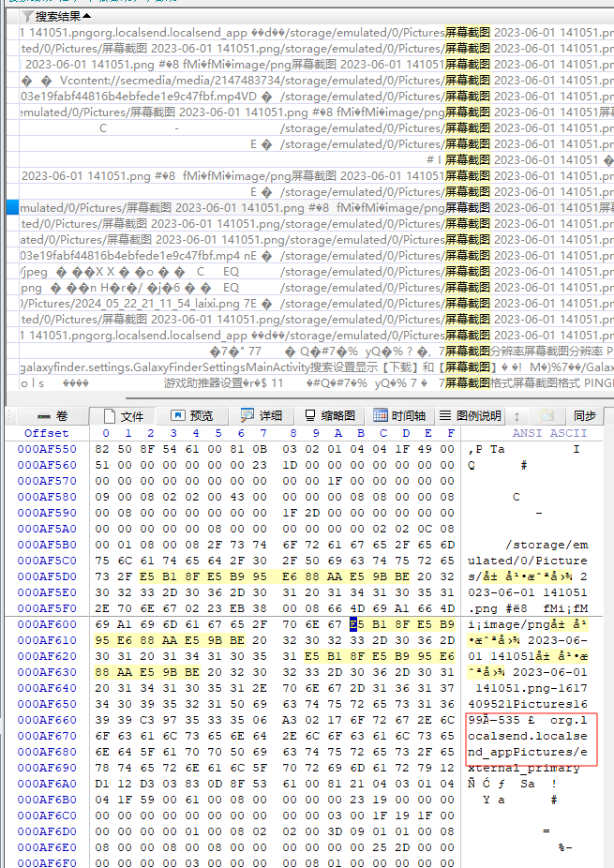614x868 pixels.
Task: Click offset 000AF600 in the hex view
Action: tap(47, 624)
